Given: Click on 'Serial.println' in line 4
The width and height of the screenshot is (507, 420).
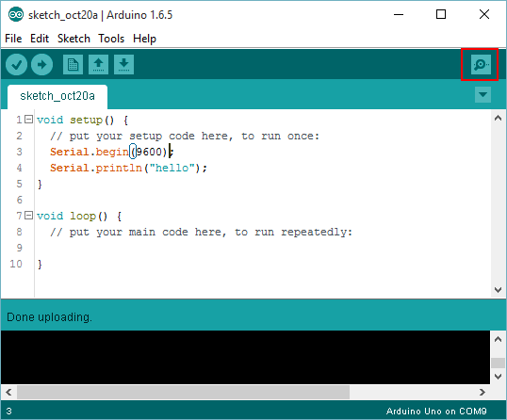Looking at the screenshot, I should click(96, 168).
